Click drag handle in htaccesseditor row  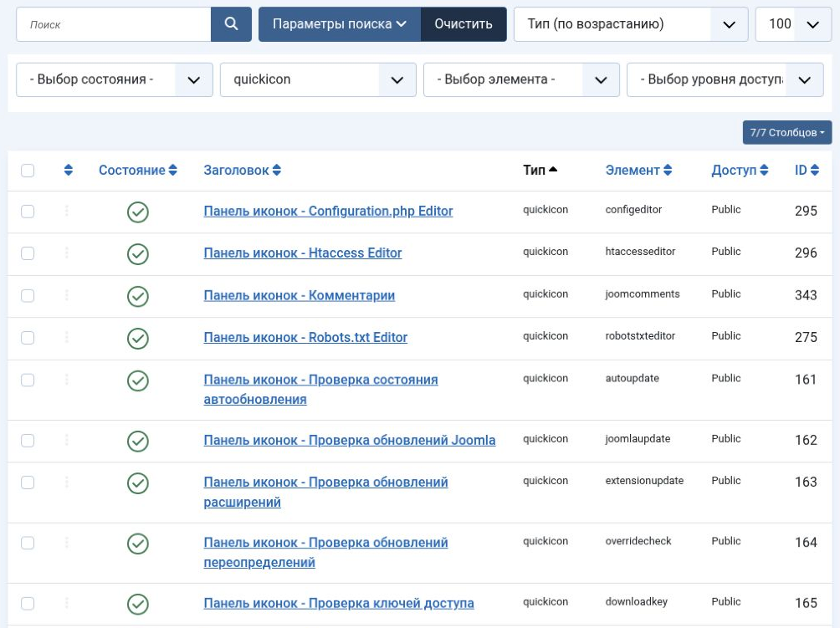(67, 253)
